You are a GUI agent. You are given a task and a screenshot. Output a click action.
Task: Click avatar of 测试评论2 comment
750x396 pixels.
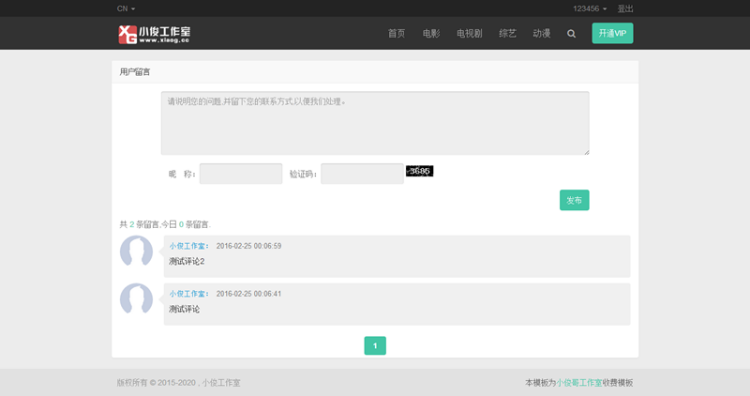136,251
